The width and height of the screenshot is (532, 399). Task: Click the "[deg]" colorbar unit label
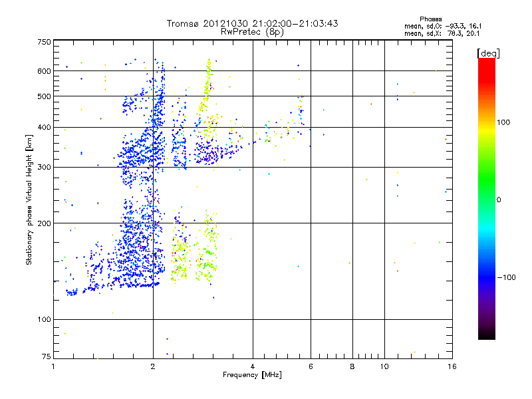[x=488, y=53]
